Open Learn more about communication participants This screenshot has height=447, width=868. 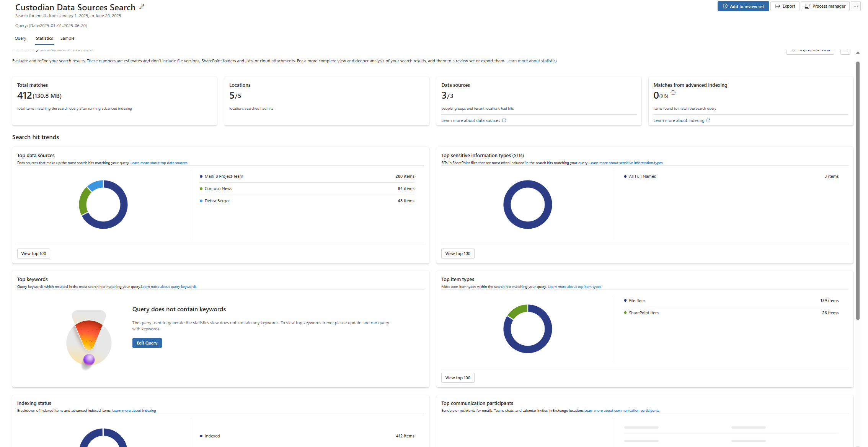coord(622,410)
